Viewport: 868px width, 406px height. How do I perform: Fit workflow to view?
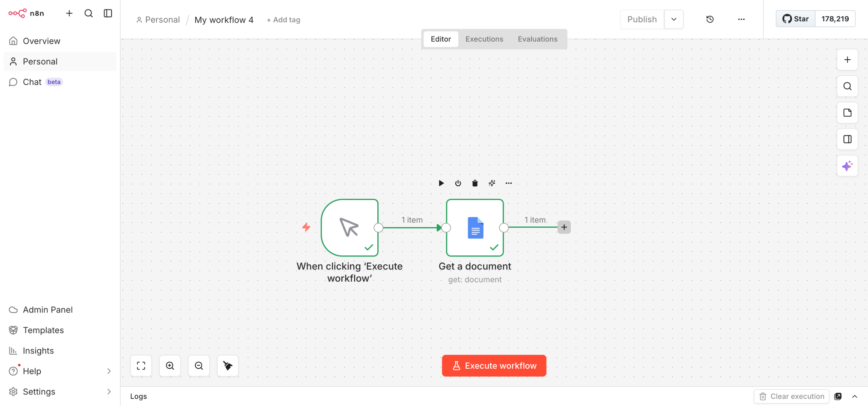click(x=141, y=366)
